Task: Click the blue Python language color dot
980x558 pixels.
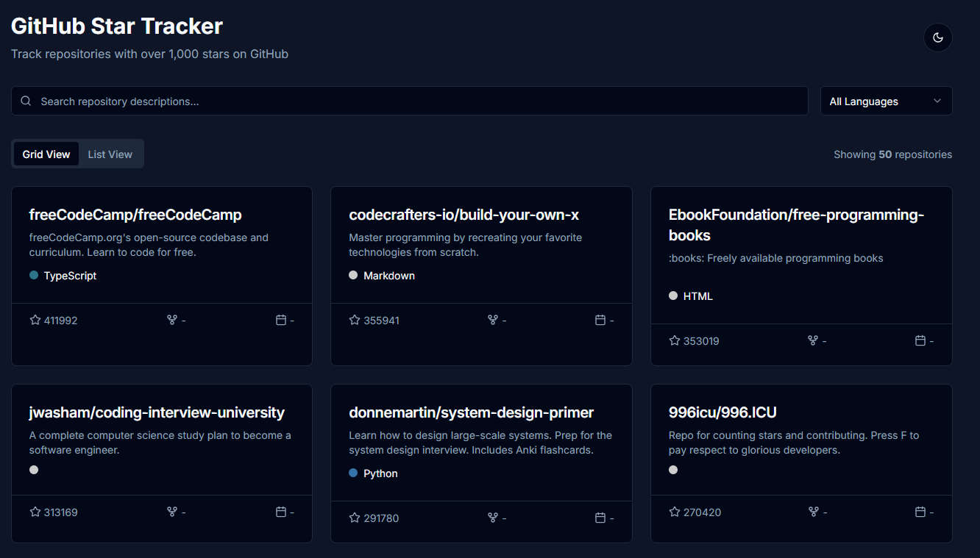Action: click(353, 473)
